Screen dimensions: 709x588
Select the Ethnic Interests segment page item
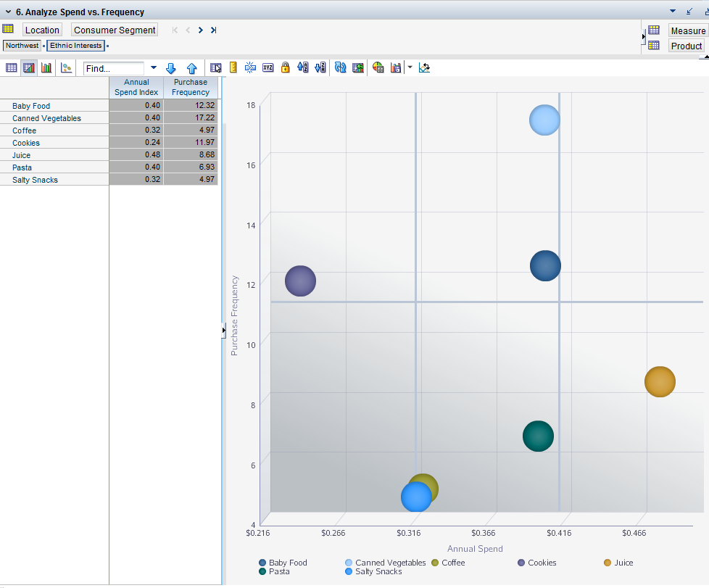76,46
